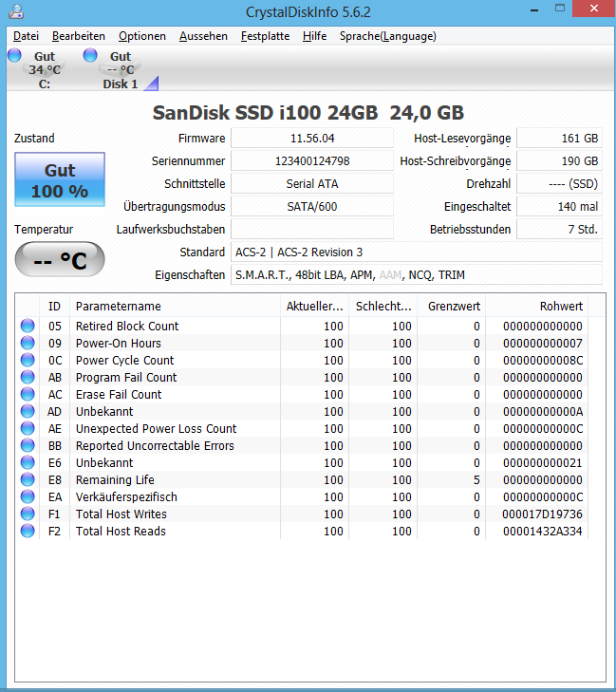Select the Disk 1 drive tab
The height and width of the screenshot is (692, 616).
pyautogui.click(x=120, y=69)
